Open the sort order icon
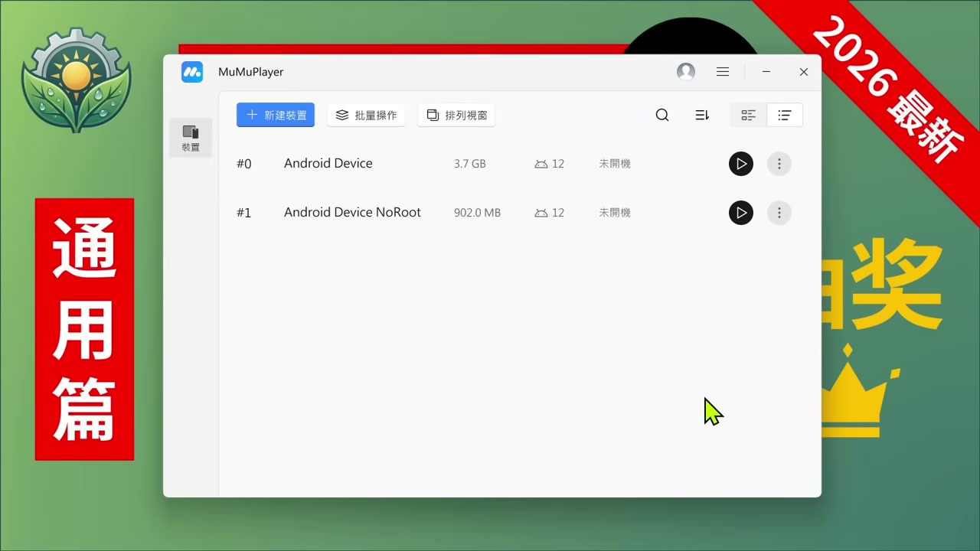Screen dimensions: 980x551 coord(702,115)
